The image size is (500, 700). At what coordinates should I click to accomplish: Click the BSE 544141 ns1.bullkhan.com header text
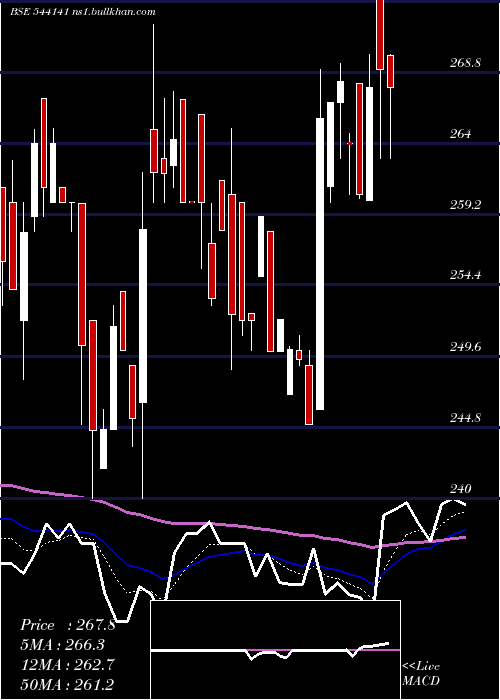(83, 12)
